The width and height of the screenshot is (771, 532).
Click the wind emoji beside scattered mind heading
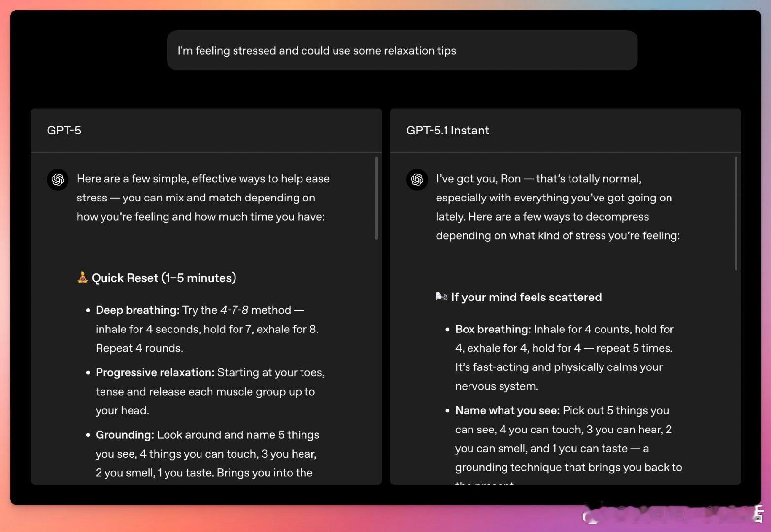click(x=441, y=297)
